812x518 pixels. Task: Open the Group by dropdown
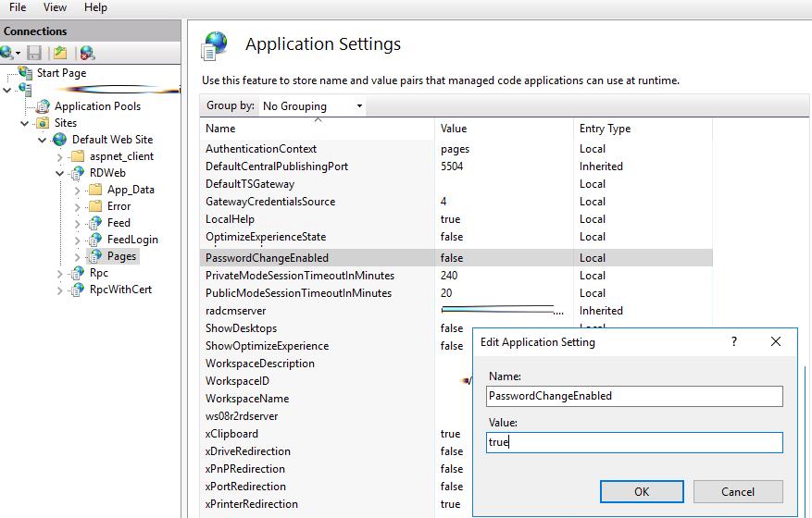click(312, 106)
